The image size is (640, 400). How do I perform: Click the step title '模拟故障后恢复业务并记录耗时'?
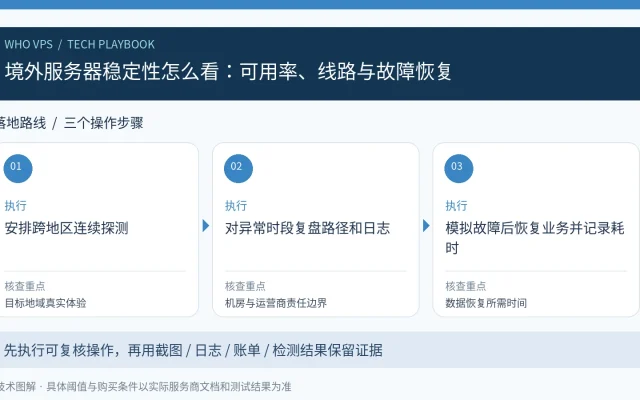coord(535,238)
